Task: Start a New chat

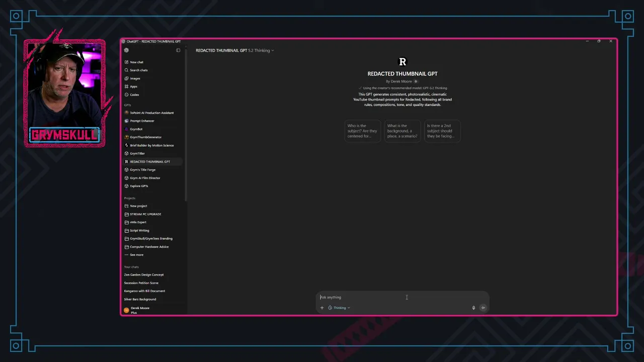Action: click(x=152, y=62)
